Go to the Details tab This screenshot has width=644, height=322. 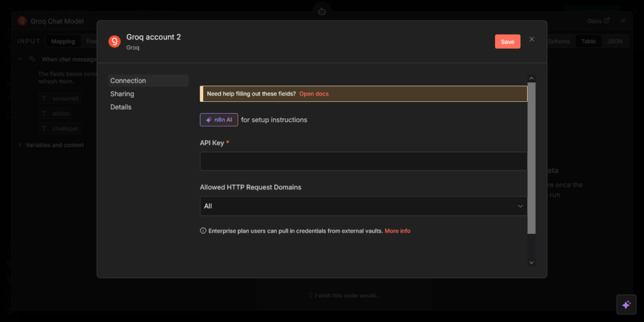[x=121, y=107]
